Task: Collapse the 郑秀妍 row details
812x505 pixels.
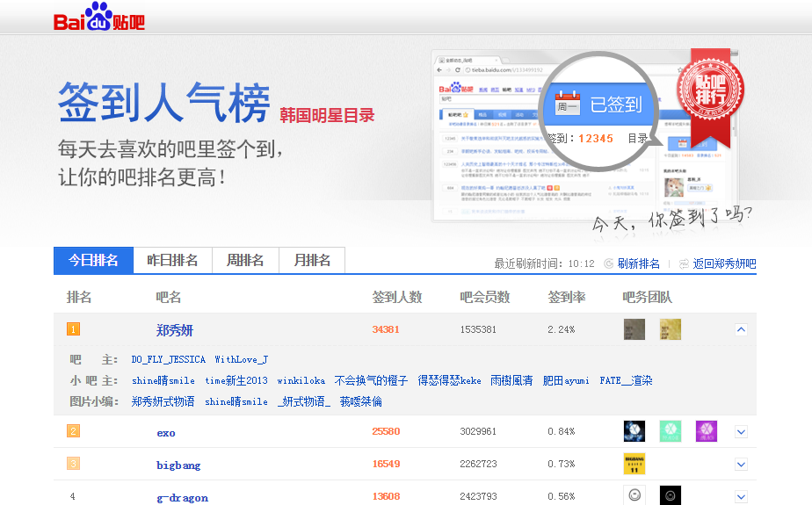Action: 741,329
